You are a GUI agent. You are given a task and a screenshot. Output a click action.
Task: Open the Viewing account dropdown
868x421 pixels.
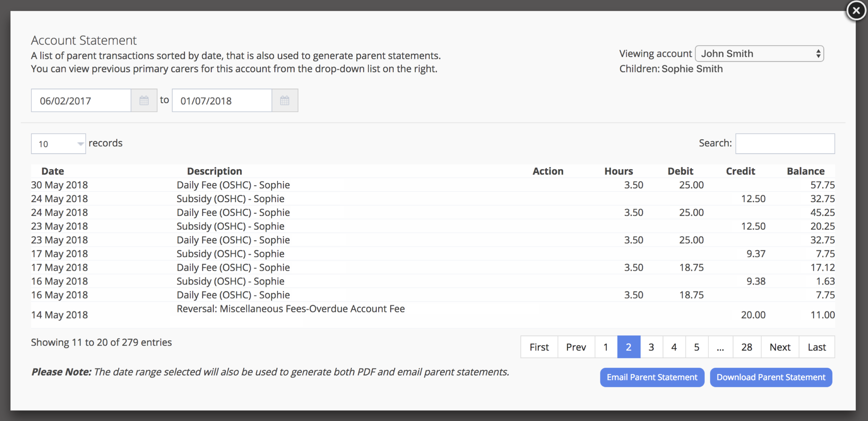pos(759,54)
